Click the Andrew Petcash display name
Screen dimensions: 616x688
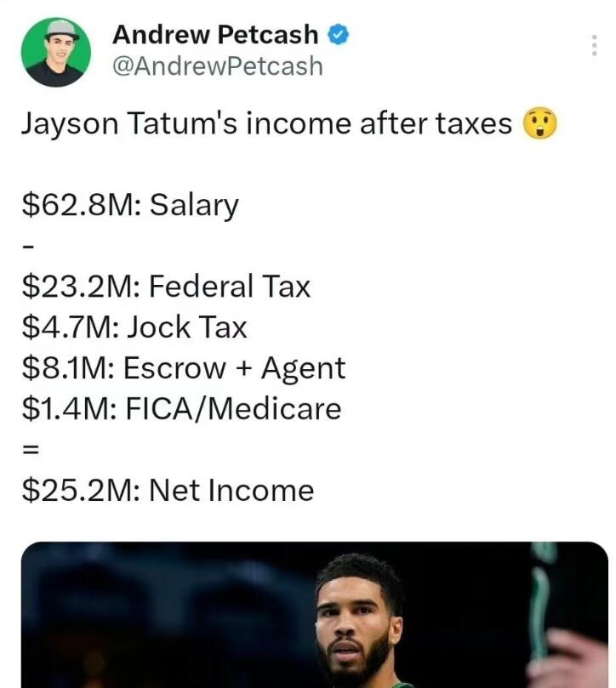tap(215, 35)
